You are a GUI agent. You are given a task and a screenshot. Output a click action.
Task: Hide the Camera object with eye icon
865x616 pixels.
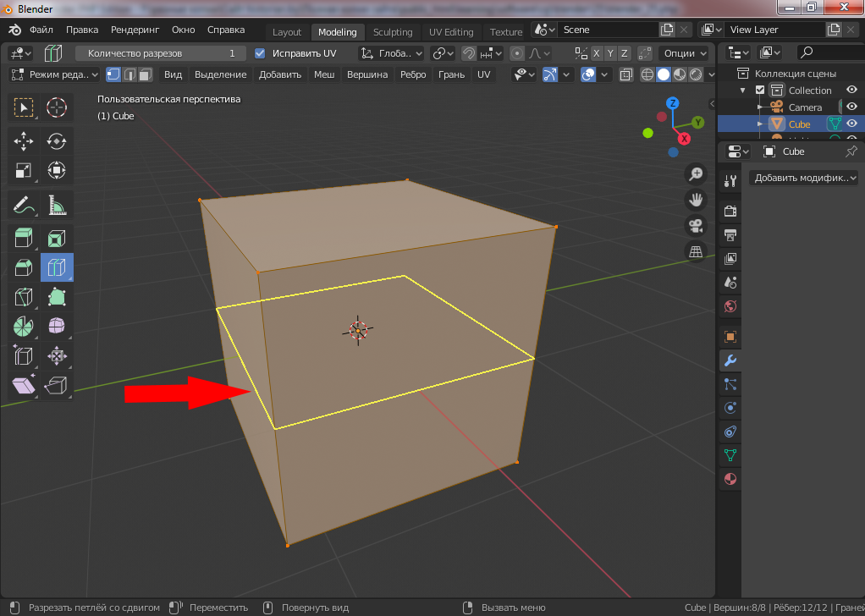pyautogui.click(x=851, y=107)
